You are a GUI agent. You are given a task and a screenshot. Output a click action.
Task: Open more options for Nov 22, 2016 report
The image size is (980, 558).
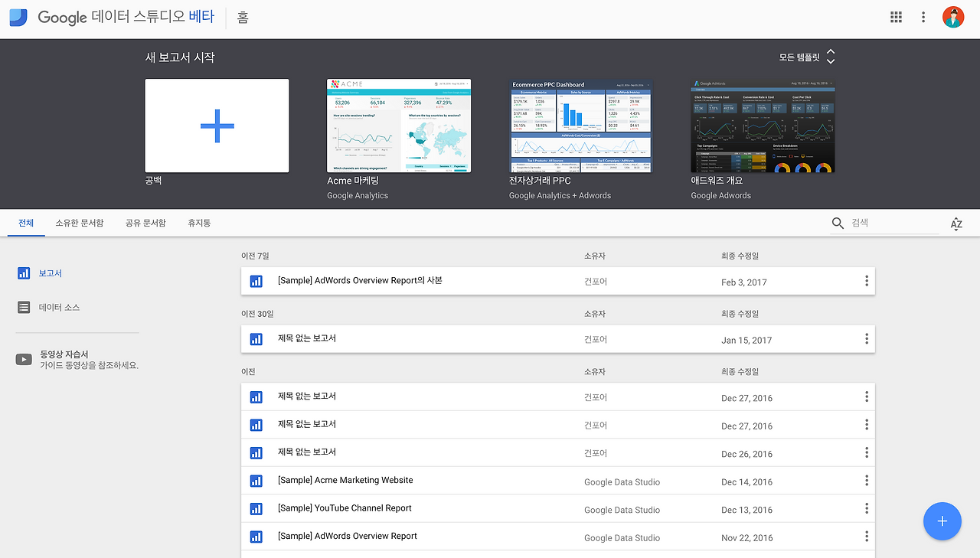[867, 537]
